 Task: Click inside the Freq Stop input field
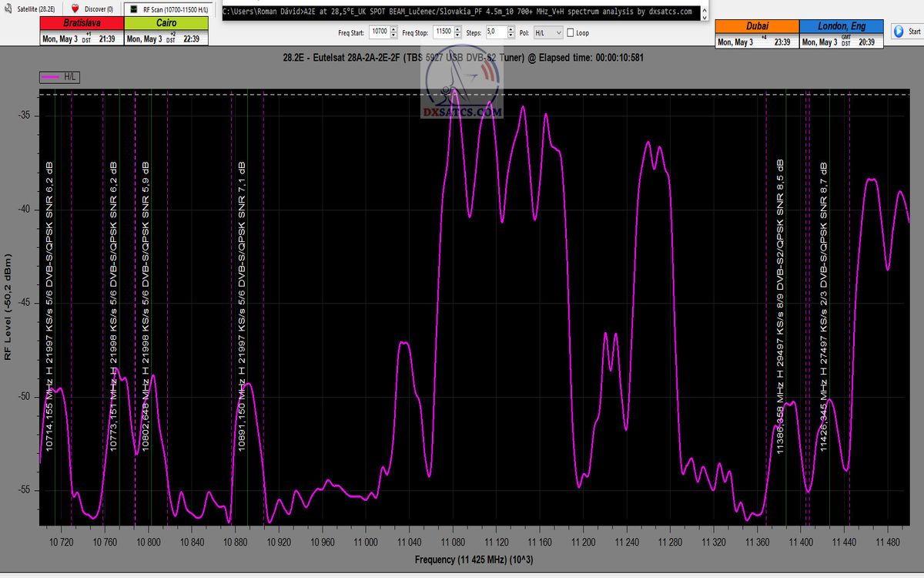(x=442, y=33)
